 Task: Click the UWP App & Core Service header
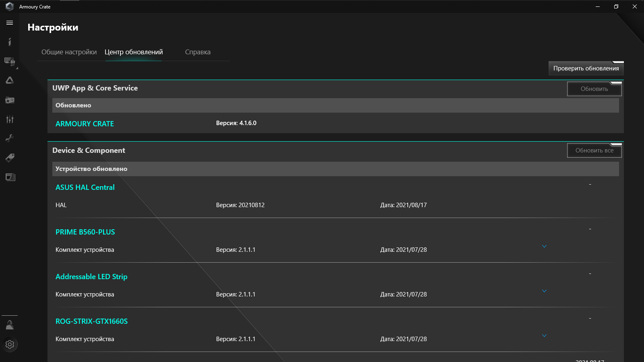95,88
